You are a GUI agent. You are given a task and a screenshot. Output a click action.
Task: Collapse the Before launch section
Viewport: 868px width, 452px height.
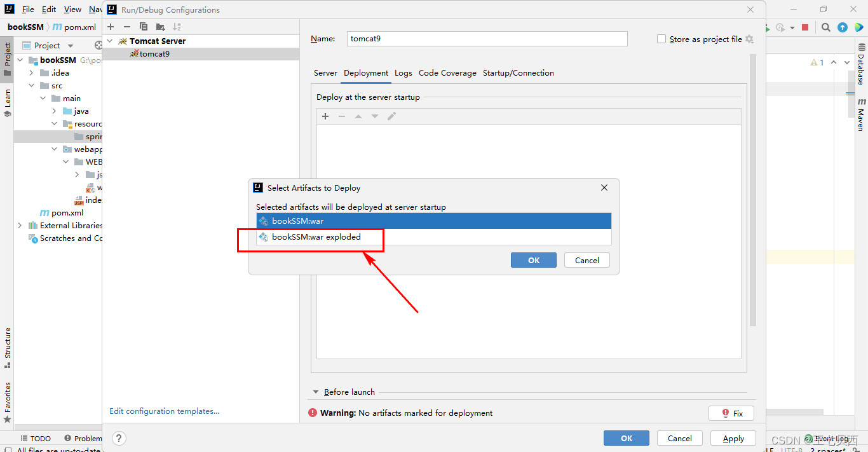coord(316,392)
